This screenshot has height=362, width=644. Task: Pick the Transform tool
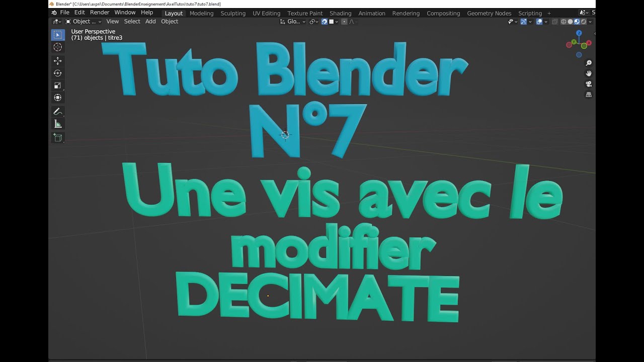pyautogui.click(x=58, y=98)
